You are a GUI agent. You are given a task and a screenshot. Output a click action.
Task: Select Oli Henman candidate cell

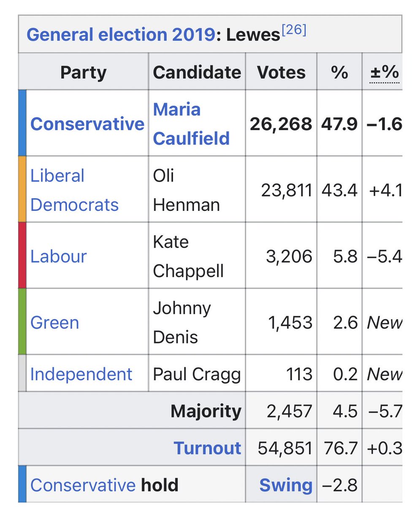coord(197,190)
